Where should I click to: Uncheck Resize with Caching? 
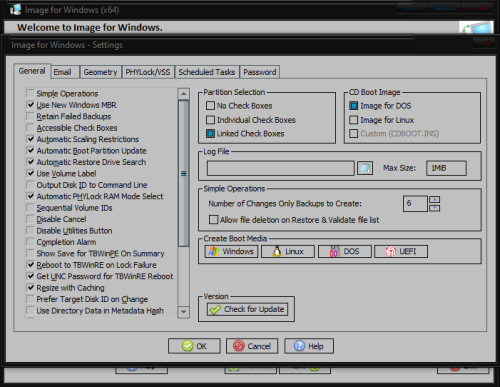click(x=30, y=287)
